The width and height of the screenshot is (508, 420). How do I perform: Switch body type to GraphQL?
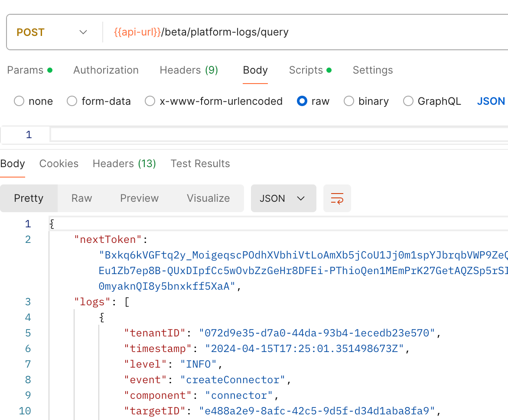408,101
